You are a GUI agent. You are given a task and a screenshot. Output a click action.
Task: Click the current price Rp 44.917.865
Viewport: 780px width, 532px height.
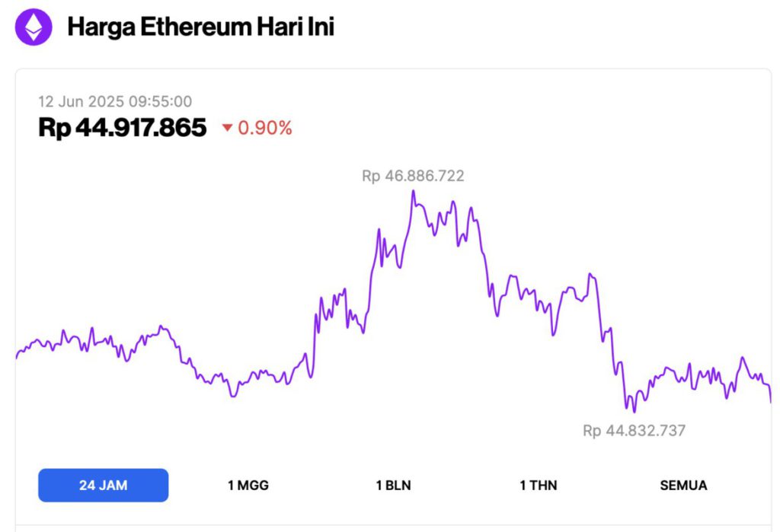123,128
